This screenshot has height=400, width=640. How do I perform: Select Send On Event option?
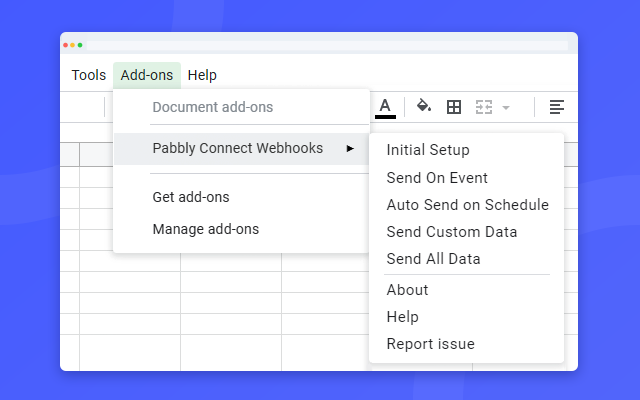[437, 178]
